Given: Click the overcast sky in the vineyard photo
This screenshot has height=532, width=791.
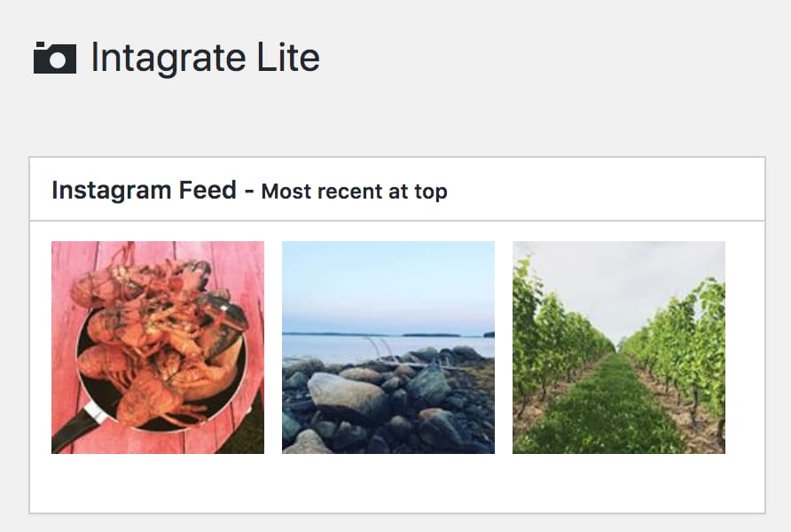Looking at the screenshot, I should coord(621,275).
